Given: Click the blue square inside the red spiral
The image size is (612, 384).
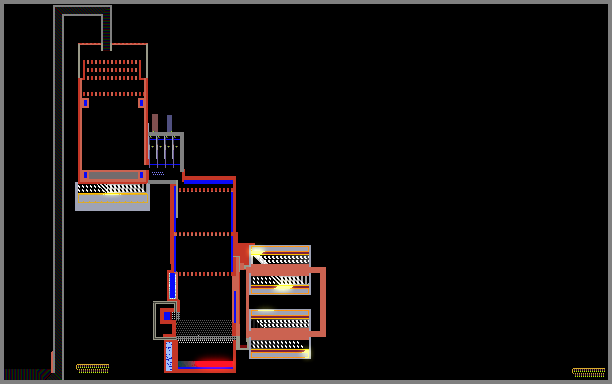Looking at the screenshot, I should [x=167, y=316].
